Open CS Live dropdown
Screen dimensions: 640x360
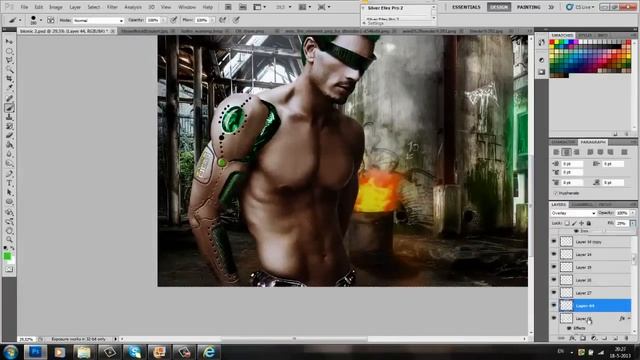coord(580,7)
